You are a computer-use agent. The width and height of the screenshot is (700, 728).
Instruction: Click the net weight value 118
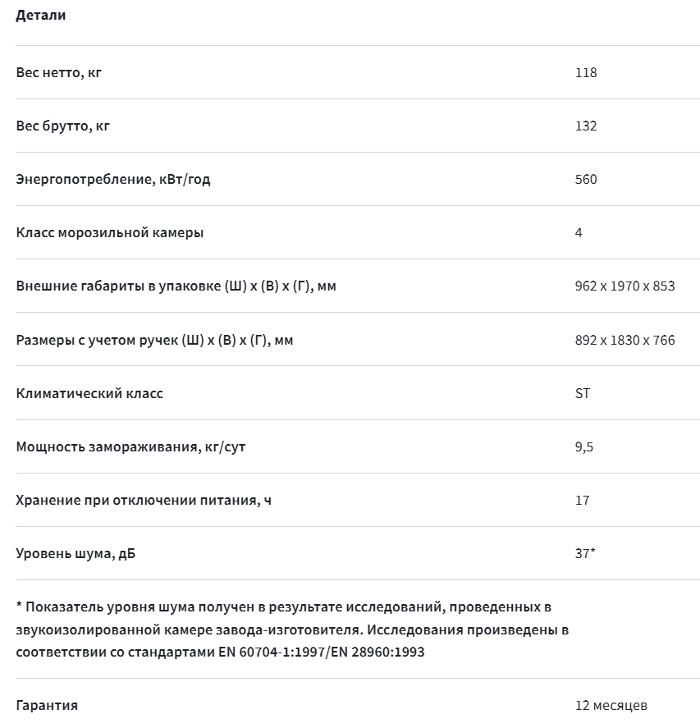coord(586,72)
